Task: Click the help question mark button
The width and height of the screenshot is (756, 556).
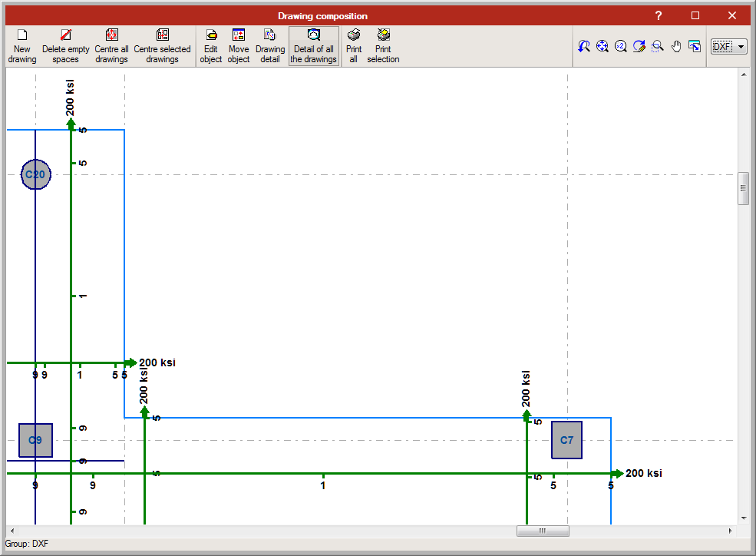Action: (658, 15)
